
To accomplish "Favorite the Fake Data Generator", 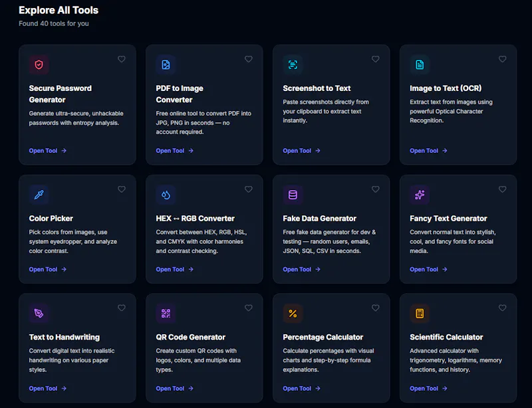I will pos(375,189).
